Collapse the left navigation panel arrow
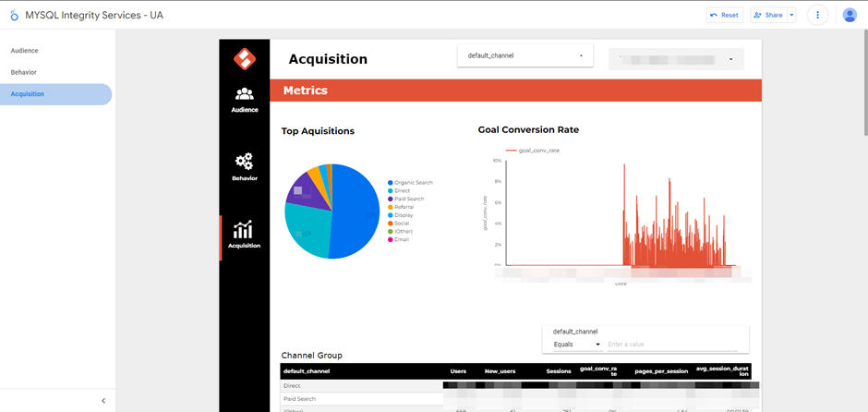The width and height of the screenshot is (868, 412). [x=103, y=400]
